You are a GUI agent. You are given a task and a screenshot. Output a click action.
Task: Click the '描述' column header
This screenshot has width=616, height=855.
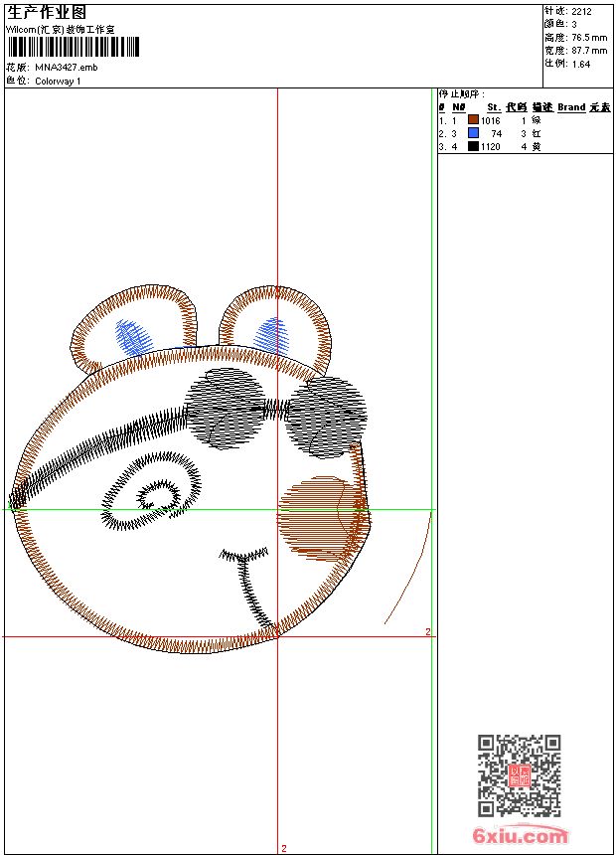coord(542,107)
